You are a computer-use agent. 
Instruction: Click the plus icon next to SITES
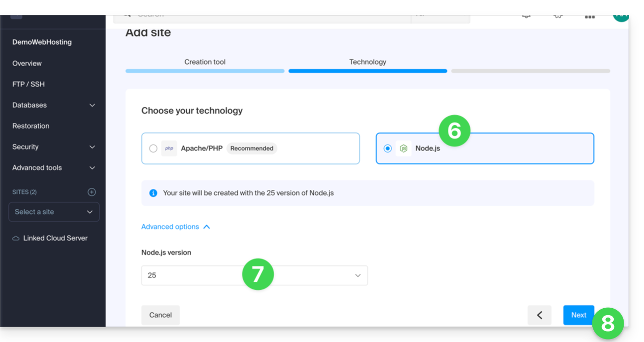91,192
